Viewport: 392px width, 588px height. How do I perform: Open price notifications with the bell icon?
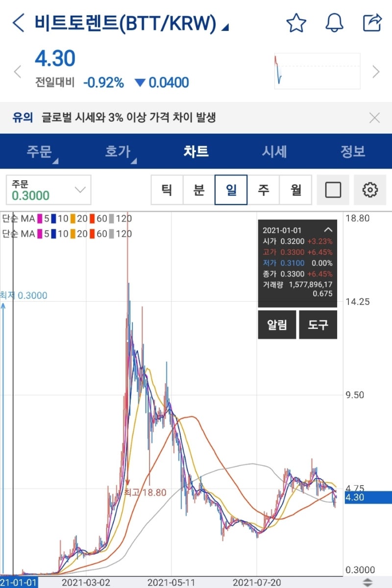[335, 22]
